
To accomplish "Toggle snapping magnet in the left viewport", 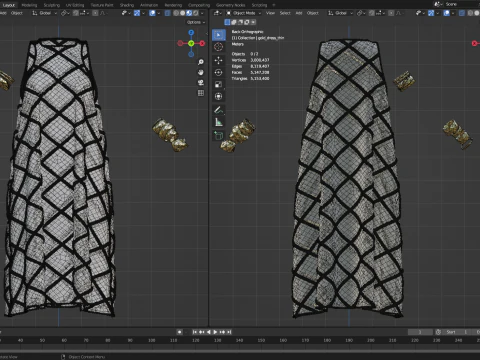I will 76,13.
